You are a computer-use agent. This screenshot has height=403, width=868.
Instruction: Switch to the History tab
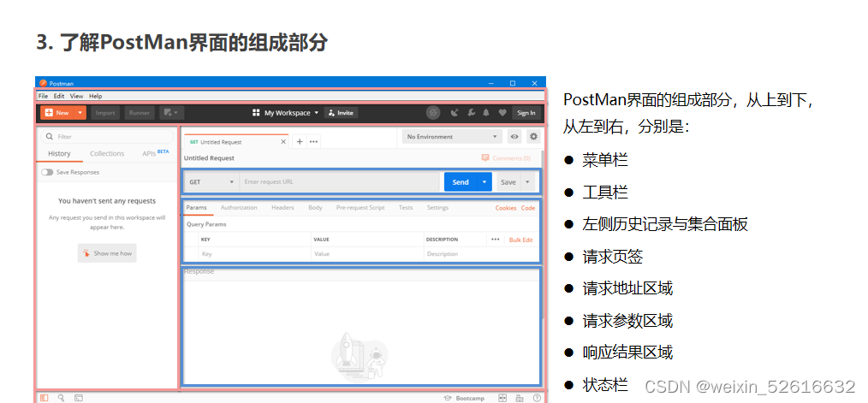59,153
